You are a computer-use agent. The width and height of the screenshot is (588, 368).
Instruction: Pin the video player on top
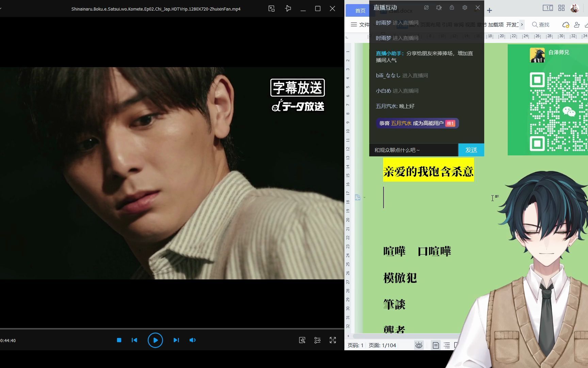point(288,9)
